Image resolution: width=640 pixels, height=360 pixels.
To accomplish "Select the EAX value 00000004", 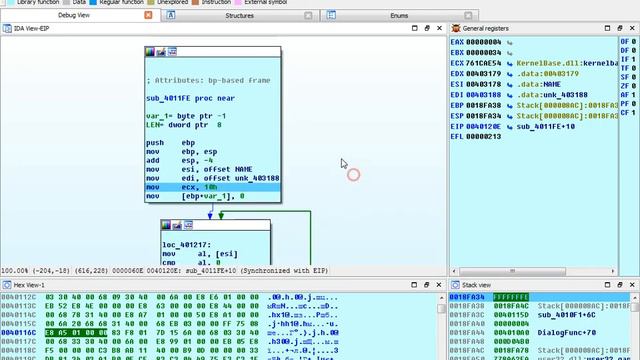I will pyautogui.click(x=483, y=42).
